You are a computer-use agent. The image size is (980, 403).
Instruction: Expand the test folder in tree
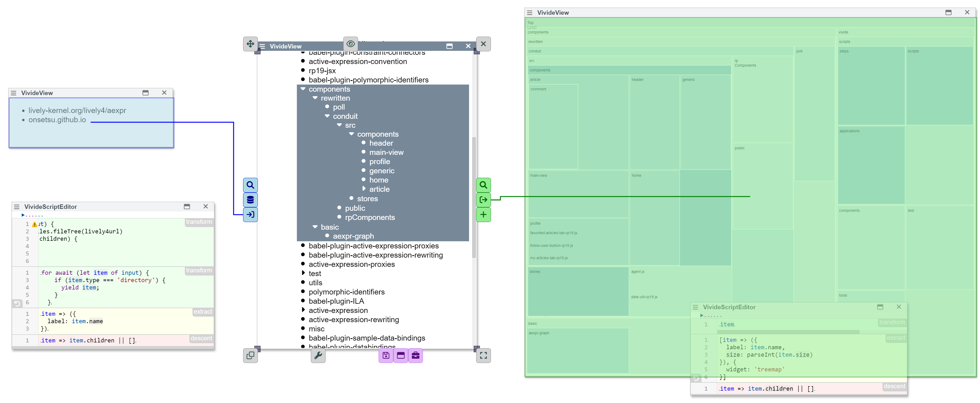pos(303,273)
